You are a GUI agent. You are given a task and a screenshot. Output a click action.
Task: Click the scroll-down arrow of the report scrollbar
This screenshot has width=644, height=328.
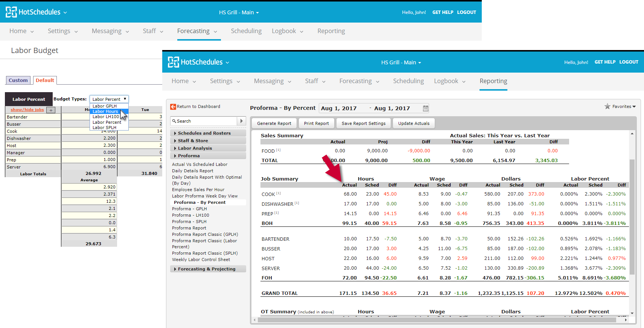tap(632, 313)
